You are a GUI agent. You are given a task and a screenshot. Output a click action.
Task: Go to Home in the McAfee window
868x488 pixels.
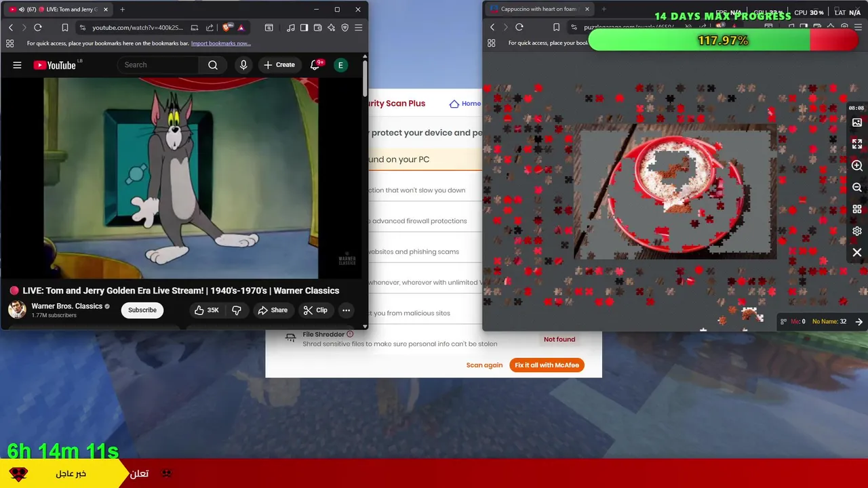click(x=465, y=104)
